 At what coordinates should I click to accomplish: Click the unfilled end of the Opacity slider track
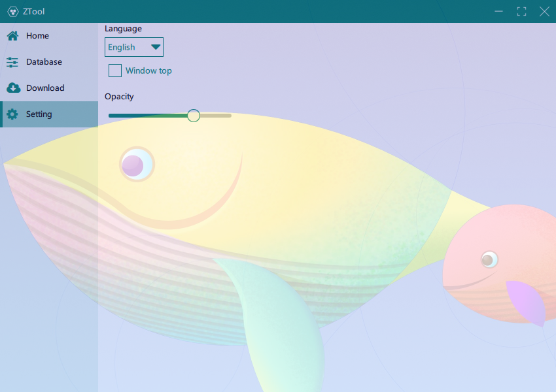point(216,116)
